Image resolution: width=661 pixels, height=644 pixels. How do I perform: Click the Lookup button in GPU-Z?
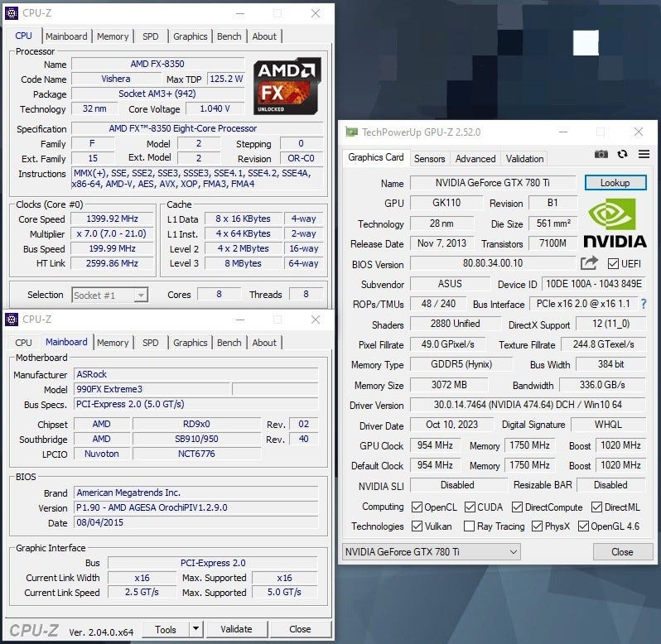click(x=615, y=183)
